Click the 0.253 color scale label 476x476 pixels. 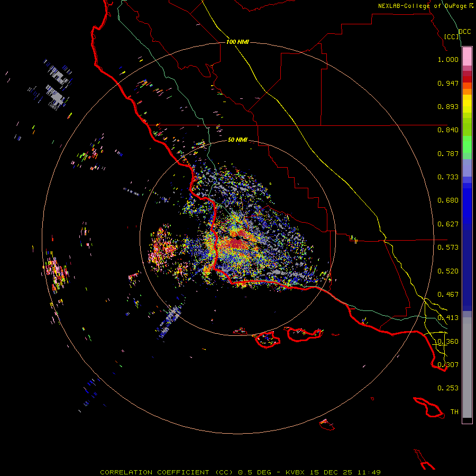click(x=448, y=388)
